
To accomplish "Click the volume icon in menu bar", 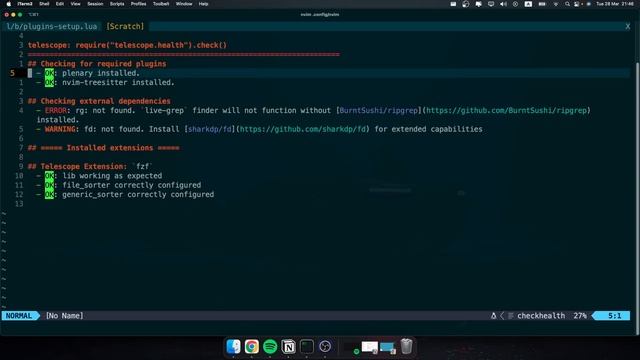I will [503, 4].
